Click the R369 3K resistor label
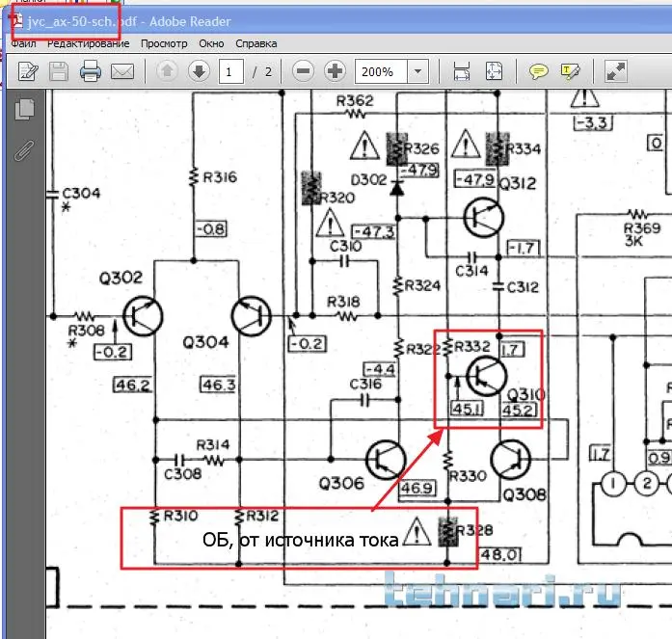The width and height of the screenshot is (672, 639). tap(641, 234)
